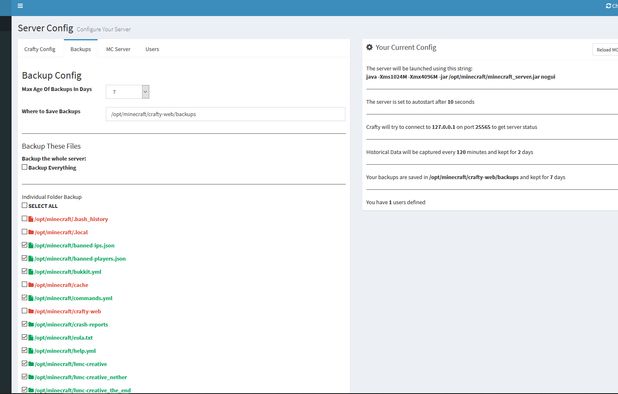Click the gear icon beside Your Current Config
This screenshot has width=618, height=394.
tap(369, 47)
